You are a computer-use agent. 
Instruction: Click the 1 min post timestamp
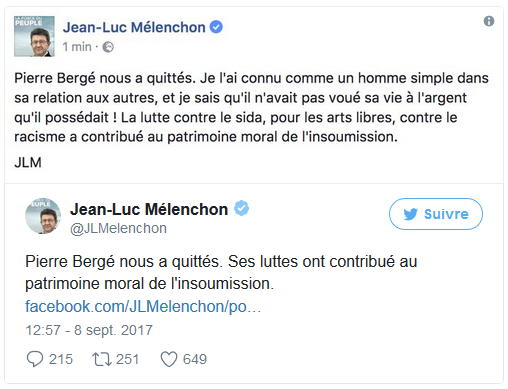coord(77,47)
